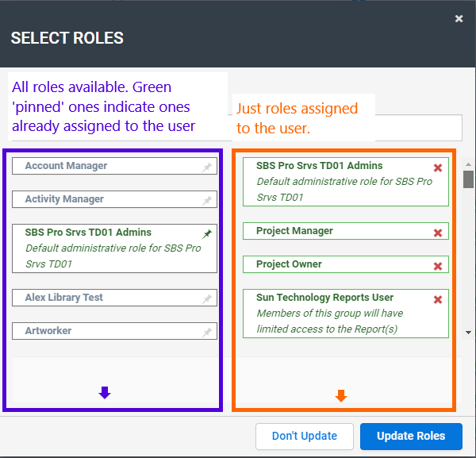Image resolution: width=476 pixels, height=458 pixels.
Task: Select Sun Technology Reports User title
Action: [x=324, y=298]
